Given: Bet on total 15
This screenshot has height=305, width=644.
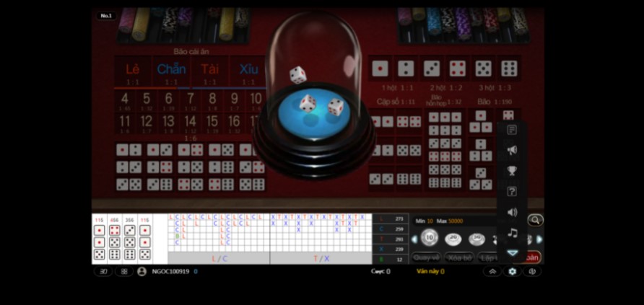Looking at the screenshot, I should pyautogui.click(x=212, y=123).
